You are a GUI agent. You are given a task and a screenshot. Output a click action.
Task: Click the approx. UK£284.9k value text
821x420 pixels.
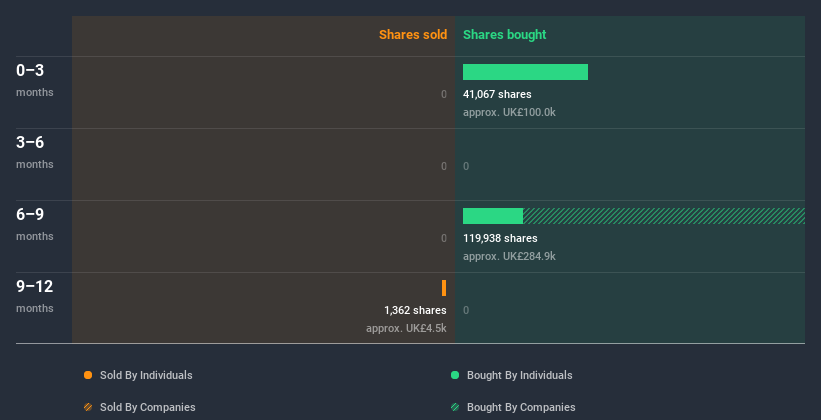click(509, 256)
